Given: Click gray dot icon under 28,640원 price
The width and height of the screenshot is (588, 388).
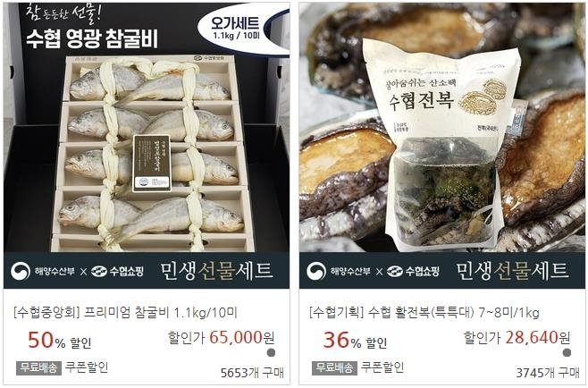Looking at the screenshot, I should [567, 353].
